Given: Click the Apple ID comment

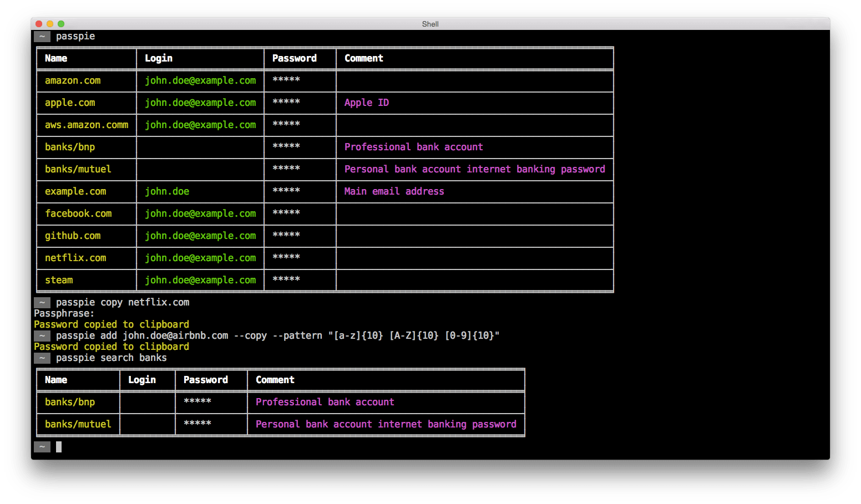Looking at the screenshot, I should (x=367, y=103).
